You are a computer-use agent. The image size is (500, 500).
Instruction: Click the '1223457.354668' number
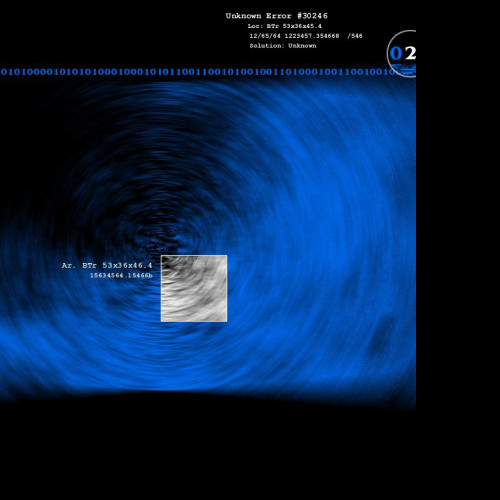(312, 36)
